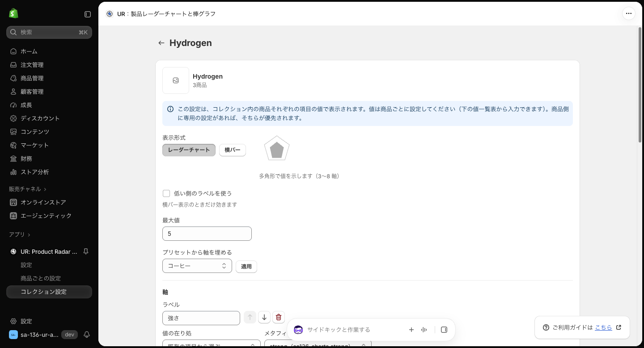Click the 適用 button
Image resolution: width=644 pixels, height=348 pixels.
246,266
